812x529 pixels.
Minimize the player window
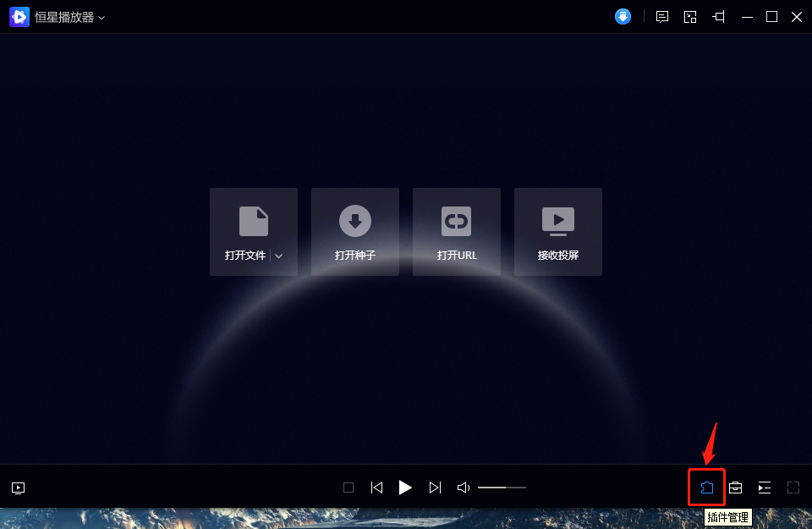click(x=747, y=17)
